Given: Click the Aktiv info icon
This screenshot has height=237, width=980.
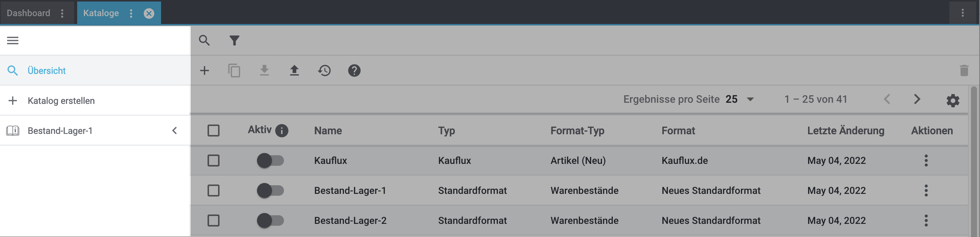Looking at the screenshot, I should pyautogui.click(x=281, y=131).
